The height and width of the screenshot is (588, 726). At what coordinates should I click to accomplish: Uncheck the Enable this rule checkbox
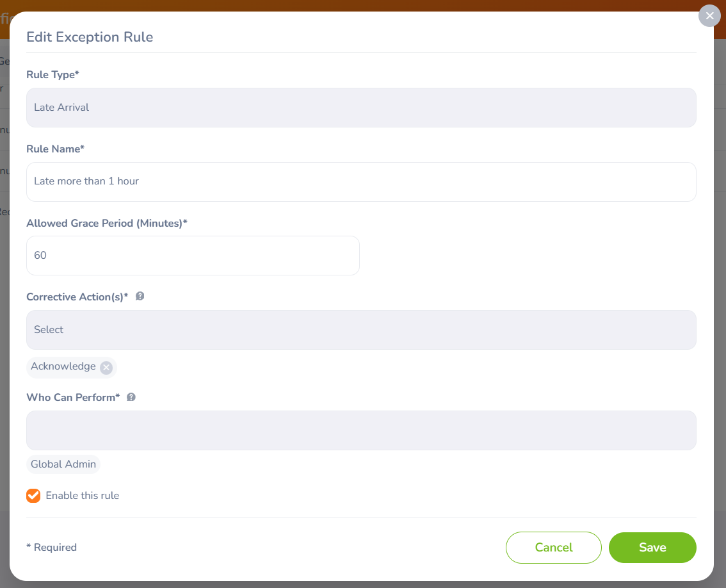tap(33, 496)
